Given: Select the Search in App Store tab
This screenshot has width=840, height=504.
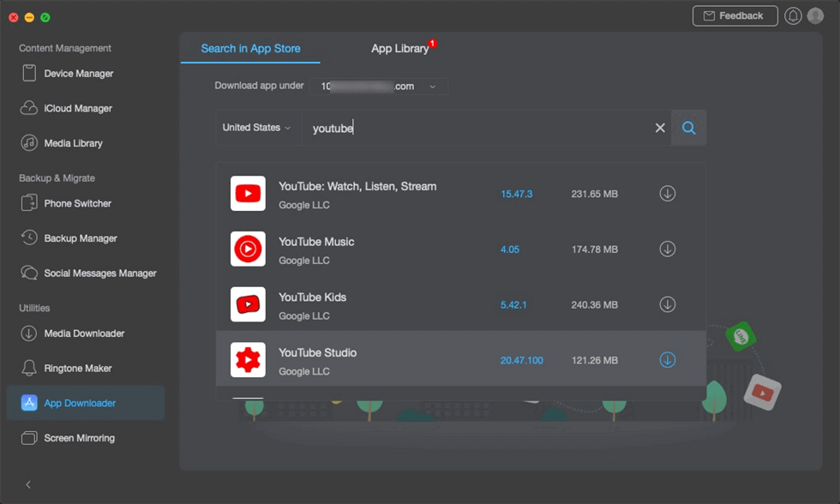Looking at the screenshot, I should tap(250, 49).
